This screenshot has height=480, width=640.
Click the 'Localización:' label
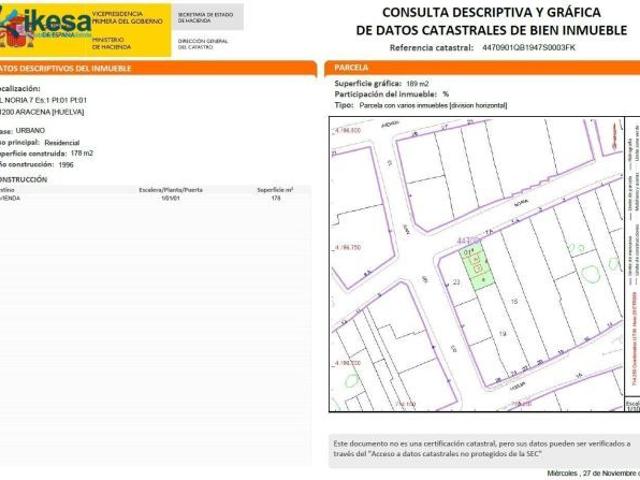[x=20, y=89]
